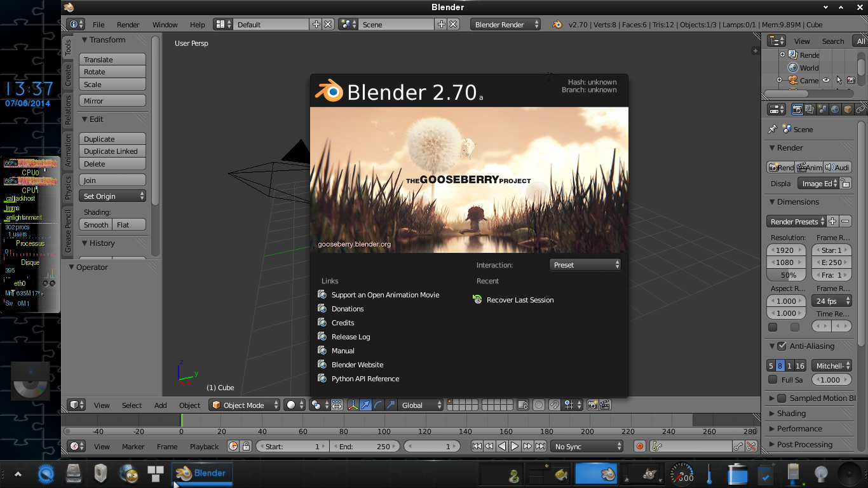868x488 pixels.
Task: Jump to the timeline's last frame
Action: 540,446
